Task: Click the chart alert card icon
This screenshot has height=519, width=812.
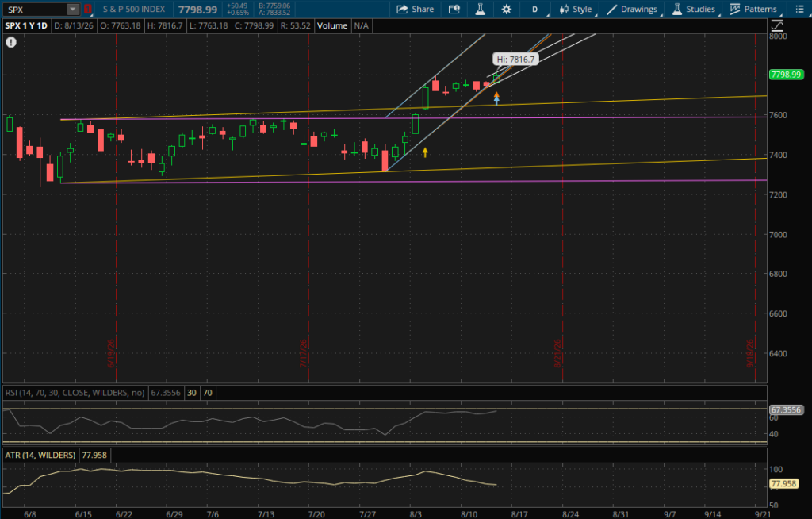Action: point(454,10)
